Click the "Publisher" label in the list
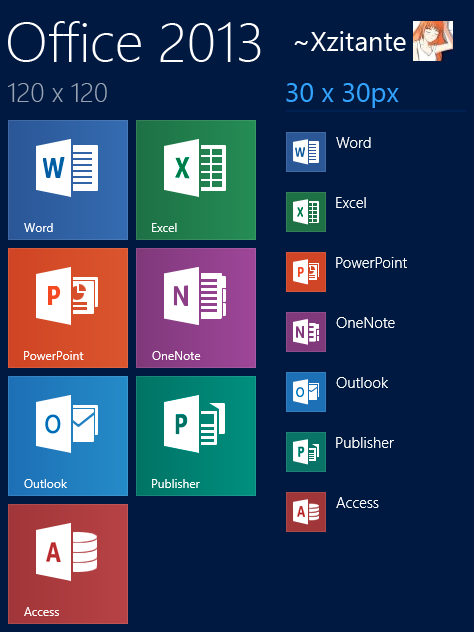The height and width of the screenshot is (632, 474). [364, 443]
